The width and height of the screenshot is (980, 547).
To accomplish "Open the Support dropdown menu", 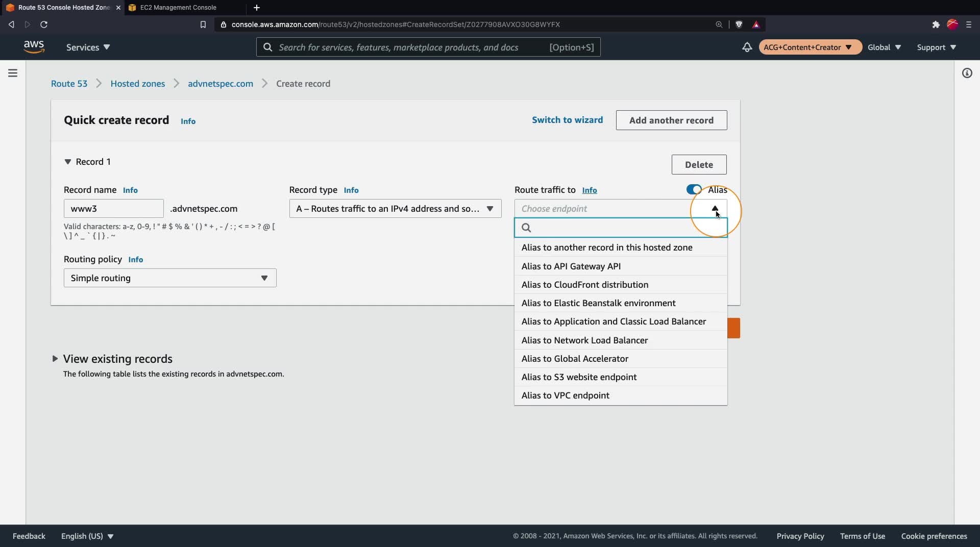I will coord(937,47).
